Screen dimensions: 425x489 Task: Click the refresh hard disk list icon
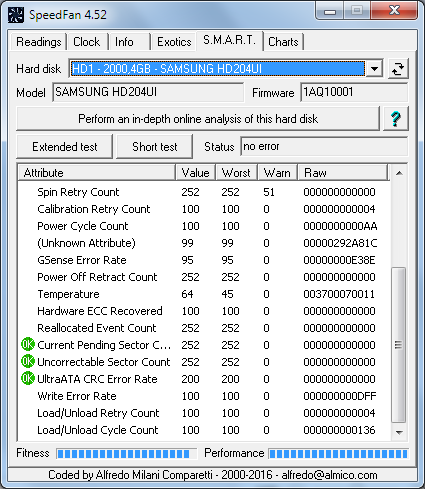[x=398, y=69]
